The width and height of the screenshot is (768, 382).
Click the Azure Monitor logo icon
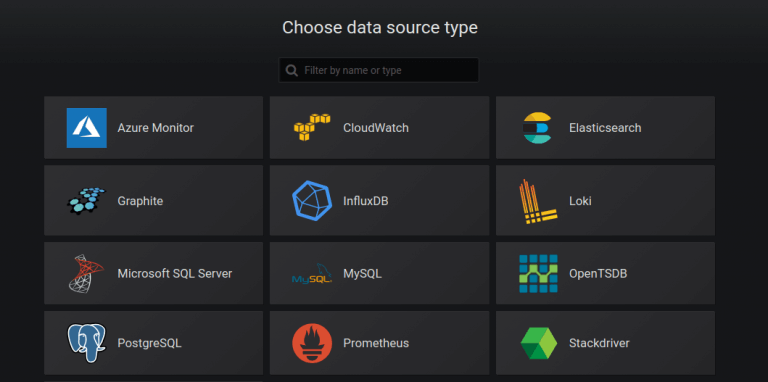(x=87, y=128)
